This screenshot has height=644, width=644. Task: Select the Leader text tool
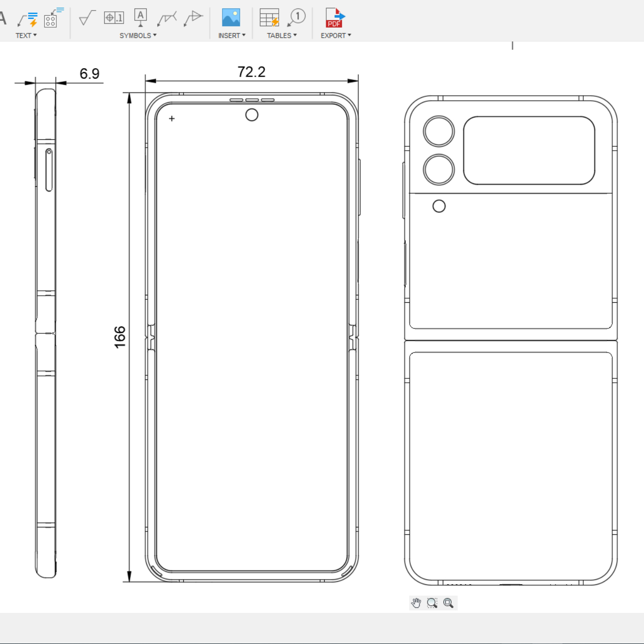click(x=28, y=19)
